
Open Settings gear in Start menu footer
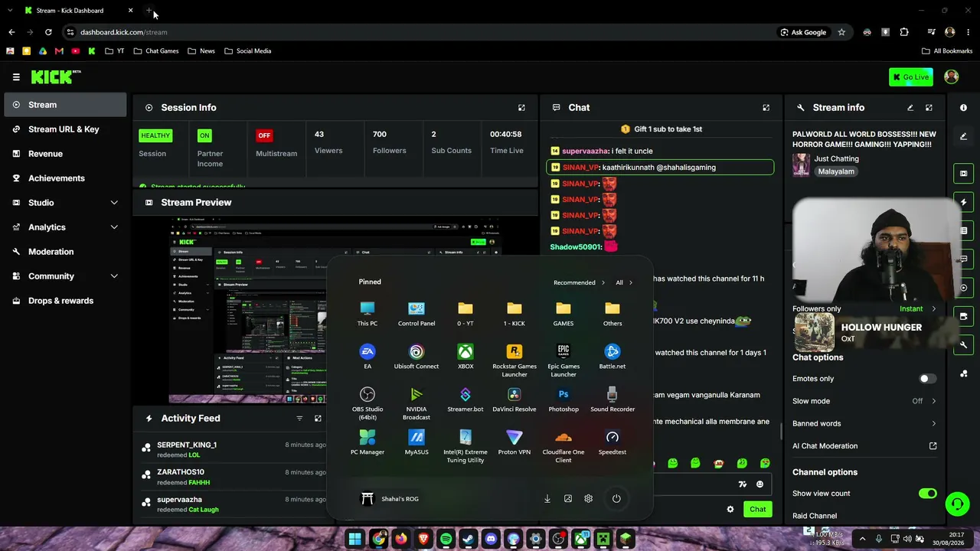pyautogui.click(x=588, y=499)
